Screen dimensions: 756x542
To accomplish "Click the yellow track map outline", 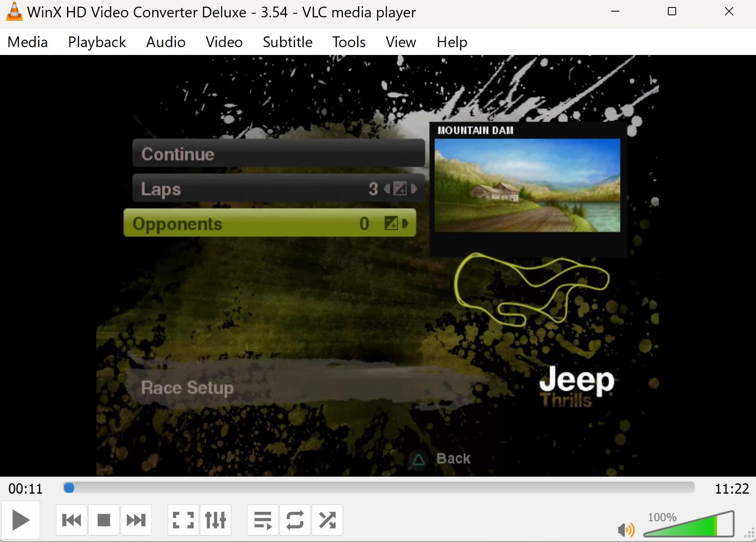I will (x=532, y=289).
